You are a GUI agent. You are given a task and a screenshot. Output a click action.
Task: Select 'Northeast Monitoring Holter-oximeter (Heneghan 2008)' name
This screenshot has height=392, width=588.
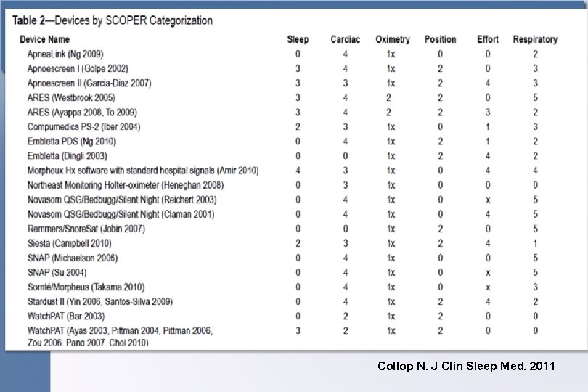pos(126,185)
